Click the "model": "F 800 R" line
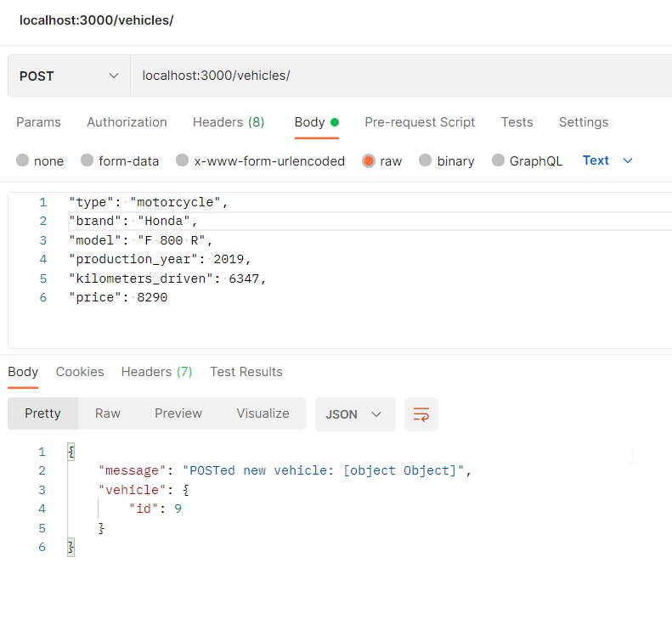 tap(140, 240)
